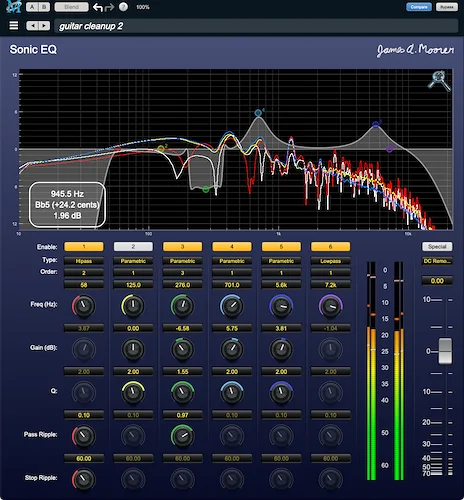Click band 2 yellow frequency knob

pos(133,306)
